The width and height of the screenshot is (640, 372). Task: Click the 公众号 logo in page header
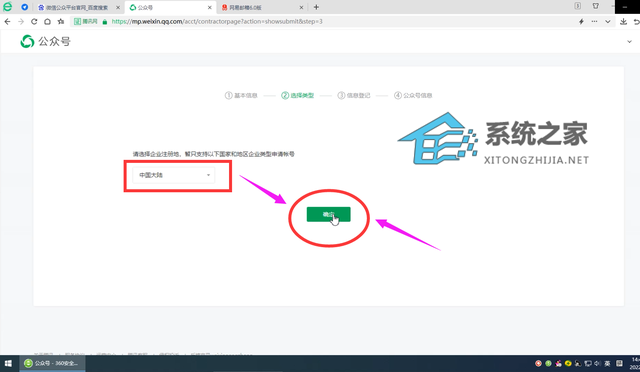click(45, 41)
